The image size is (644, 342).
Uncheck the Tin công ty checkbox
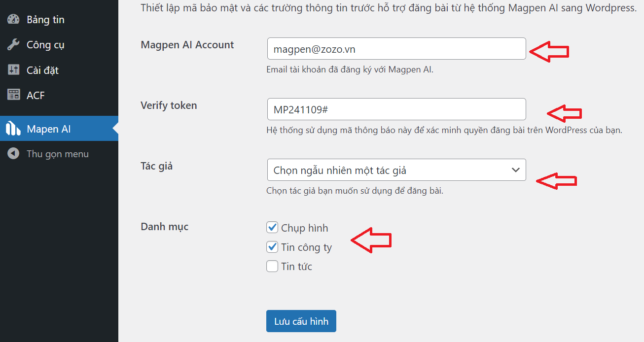(272, 247)
